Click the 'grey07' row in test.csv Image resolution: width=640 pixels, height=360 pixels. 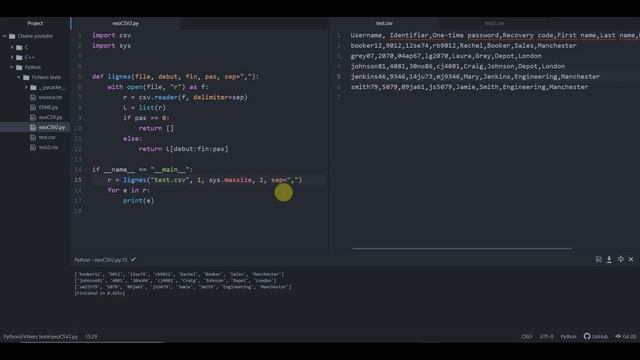point(446,56)
